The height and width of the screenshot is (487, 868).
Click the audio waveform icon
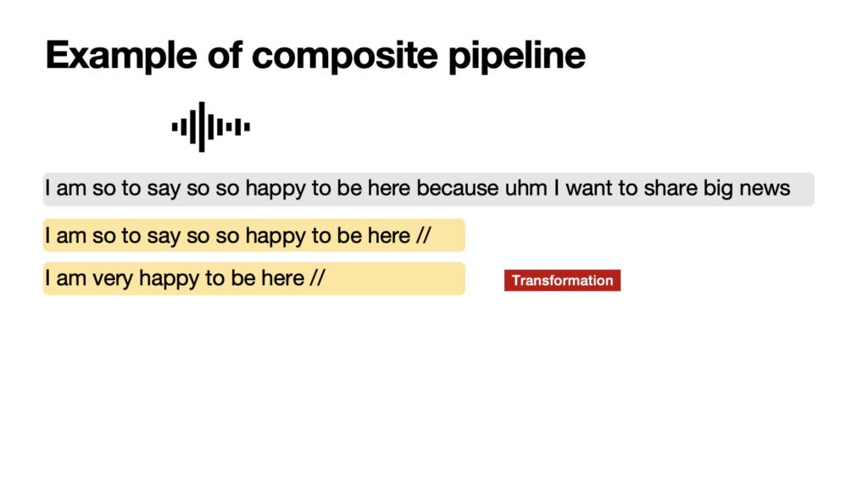click(210, 127)
